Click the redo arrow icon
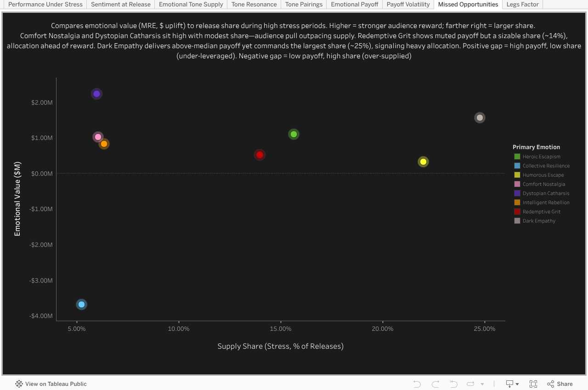 point(435,384)
